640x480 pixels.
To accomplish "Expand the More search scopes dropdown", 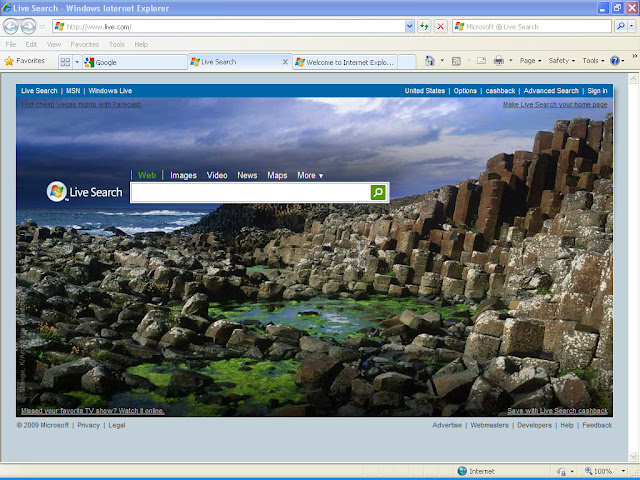I will pyautogui.click(x=310, y=175).
